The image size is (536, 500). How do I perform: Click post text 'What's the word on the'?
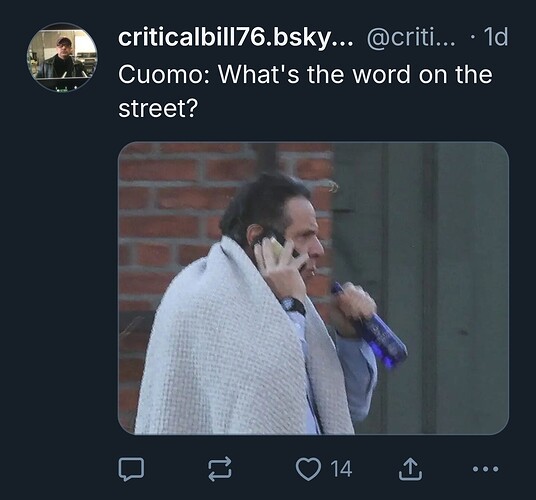coord(355,74)
